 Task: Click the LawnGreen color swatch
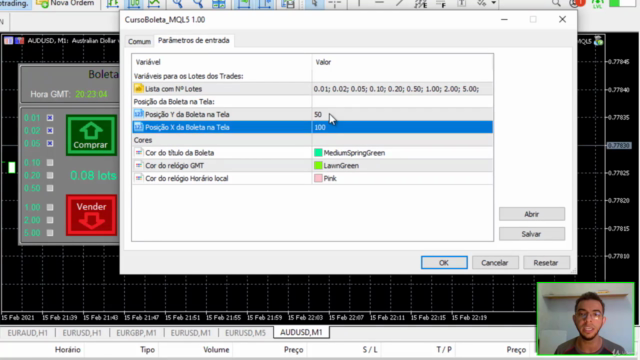pyautogui.click(x=318, y=165)
